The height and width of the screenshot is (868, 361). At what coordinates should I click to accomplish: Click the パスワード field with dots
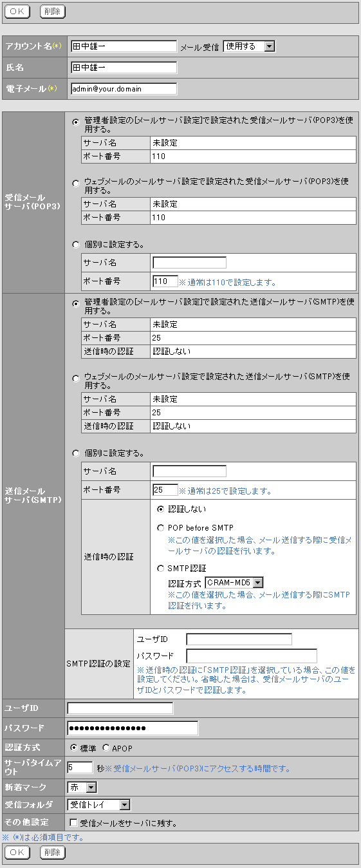[x=133, y=728]
